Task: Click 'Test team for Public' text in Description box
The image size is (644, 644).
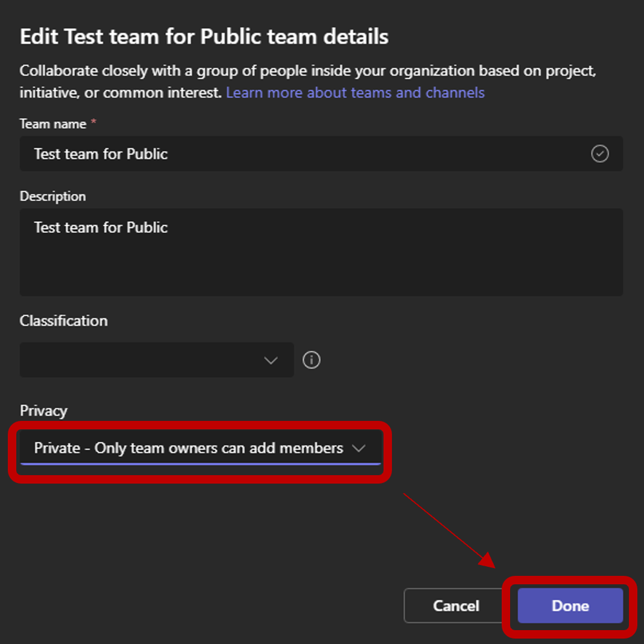Action: click(x=101, y=227)
